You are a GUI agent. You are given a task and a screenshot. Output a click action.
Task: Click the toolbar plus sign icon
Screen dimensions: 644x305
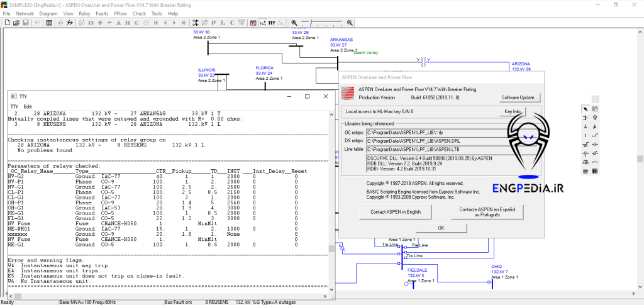(101, 23)
